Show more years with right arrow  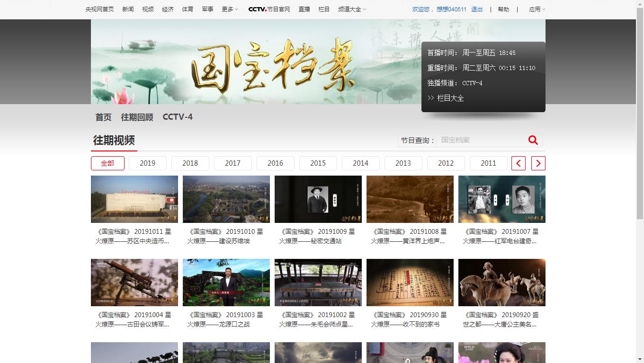[x=538, y=163]
